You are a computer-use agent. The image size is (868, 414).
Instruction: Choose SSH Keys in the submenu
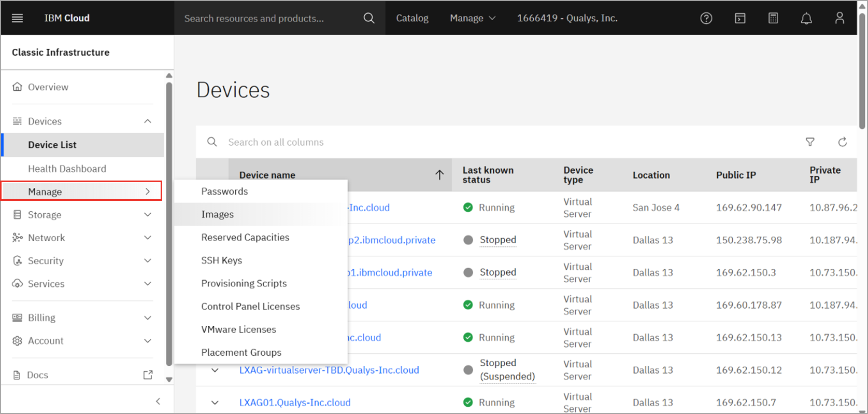222,260
